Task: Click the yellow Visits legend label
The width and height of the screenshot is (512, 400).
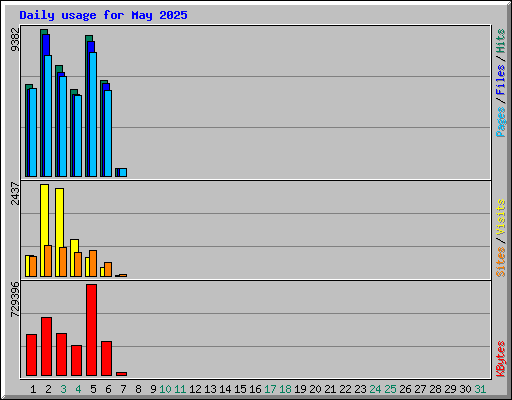Action: [500, 217]
